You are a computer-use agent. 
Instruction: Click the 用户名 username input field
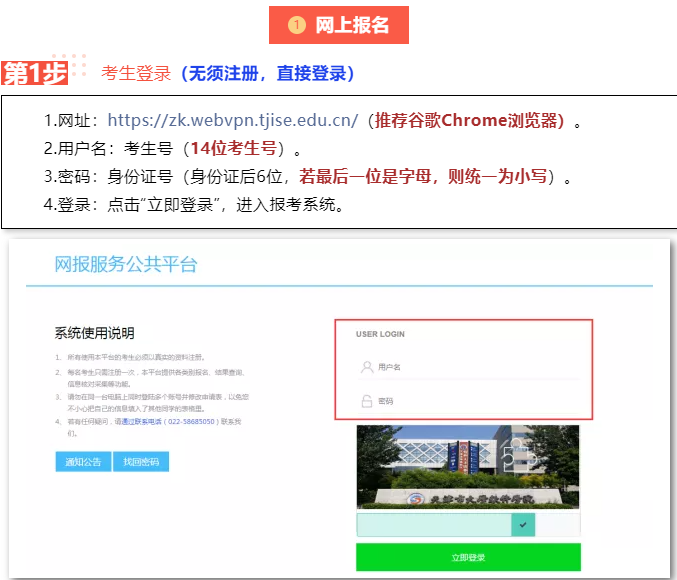(x=470, y=367)
